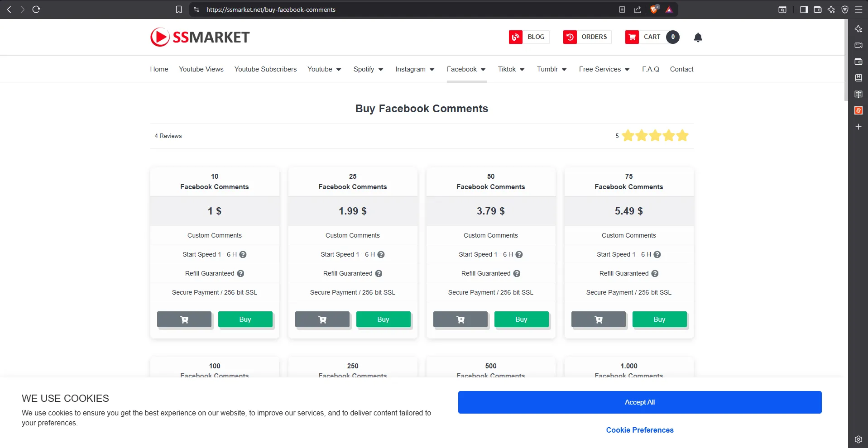
Task: Open Brave Rewards triangle icon
Action: tap(670, 9)
